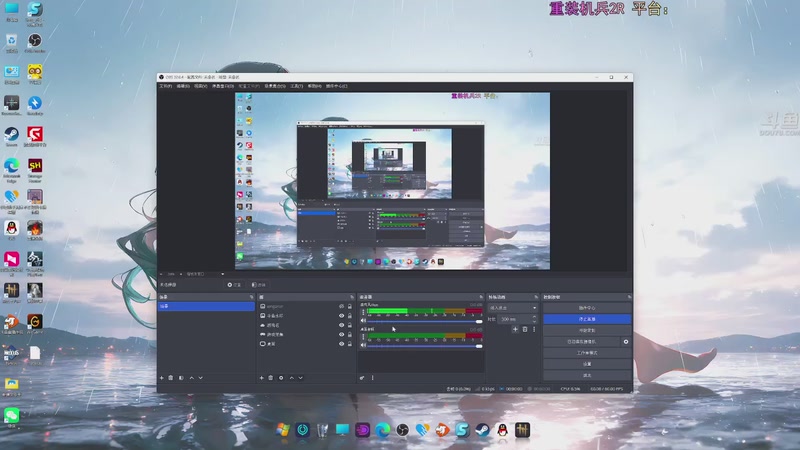This screenshot has width=800, height=450.
Task: Select the highlighted scene in the Scenes list
Action: (x=206, y=306)
